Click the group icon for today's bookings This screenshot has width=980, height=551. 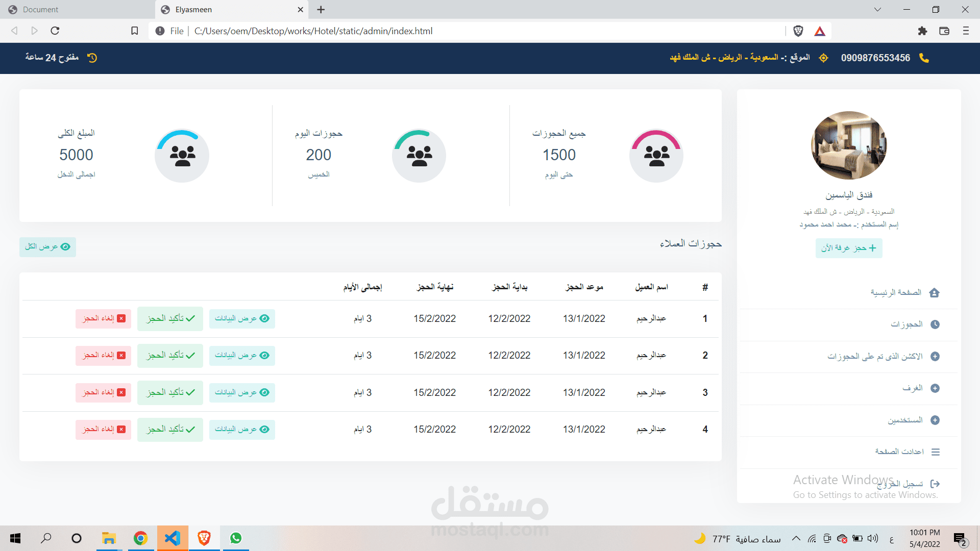(x=419, y=156)
